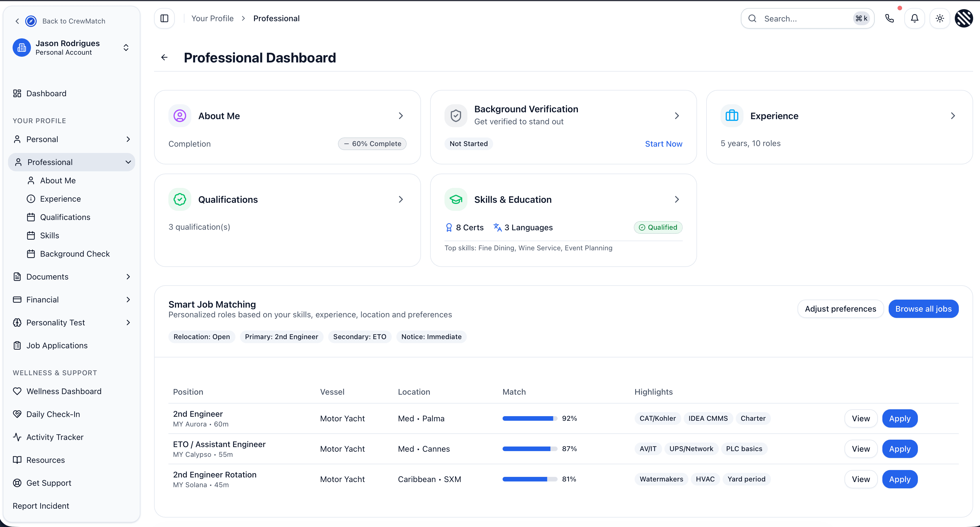This screenshot has width=980, height=527.
Task: Click the back arrow beside Professional Dashboard
Action: (164, 58)
